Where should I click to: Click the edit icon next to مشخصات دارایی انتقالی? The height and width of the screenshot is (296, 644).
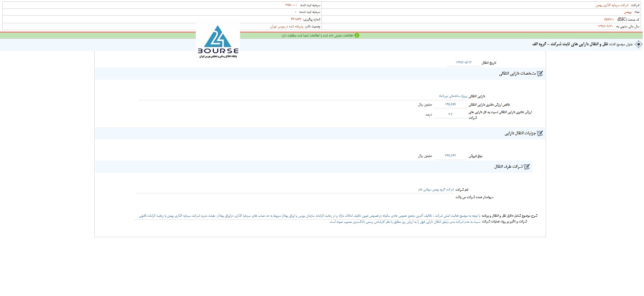[540, 74]
